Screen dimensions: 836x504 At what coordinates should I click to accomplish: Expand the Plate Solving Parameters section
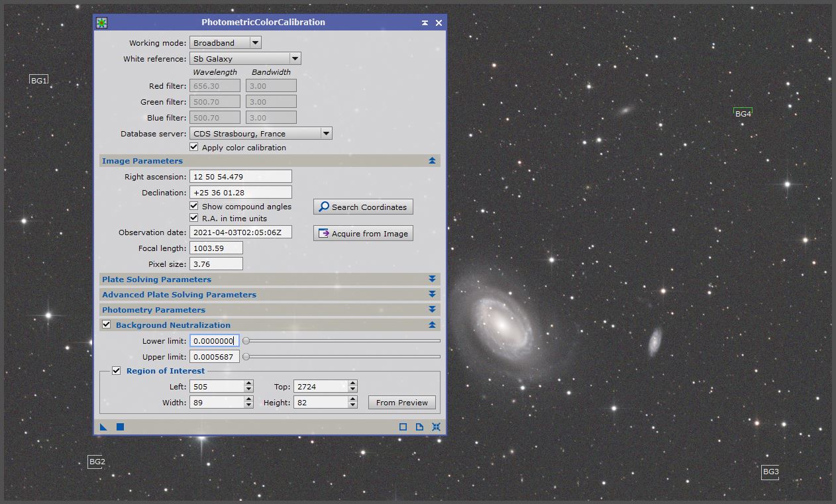tap(433, 279)
